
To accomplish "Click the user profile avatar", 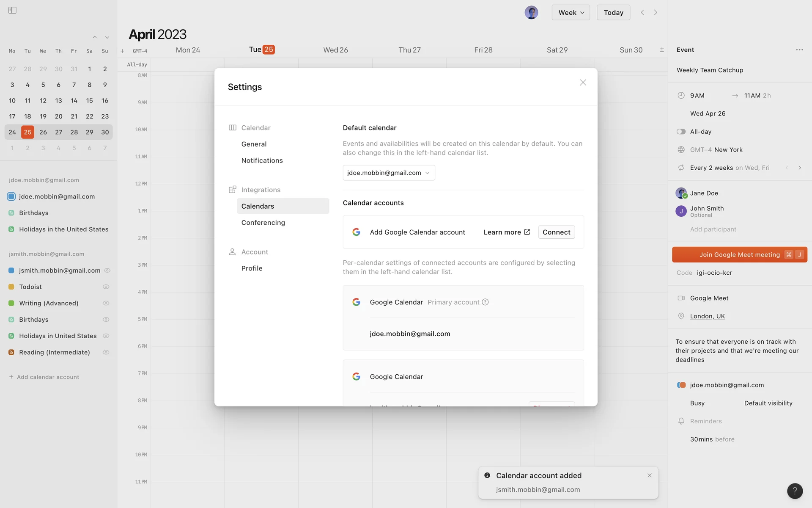I will [x=531, y=13].
